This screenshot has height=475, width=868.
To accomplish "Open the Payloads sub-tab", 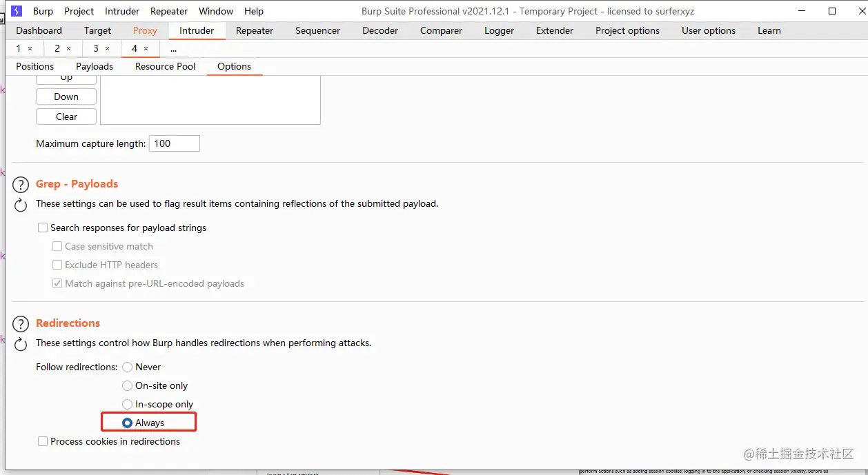I will tap(95, 66).
